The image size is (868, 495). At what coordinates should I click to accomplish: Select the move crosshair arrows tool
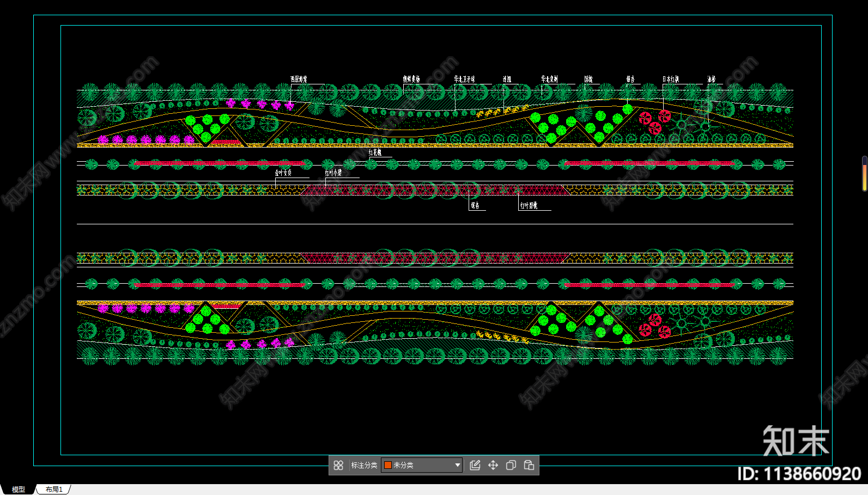[493, 465]
